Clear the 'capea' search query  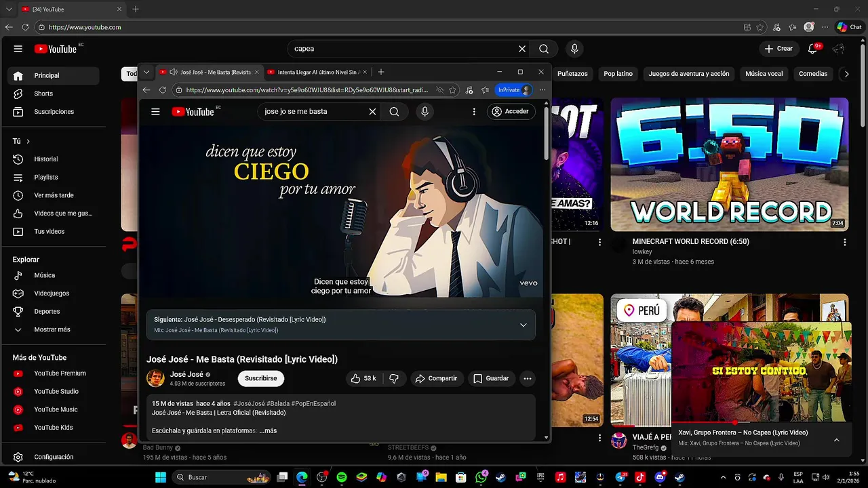tap(522, 49)
